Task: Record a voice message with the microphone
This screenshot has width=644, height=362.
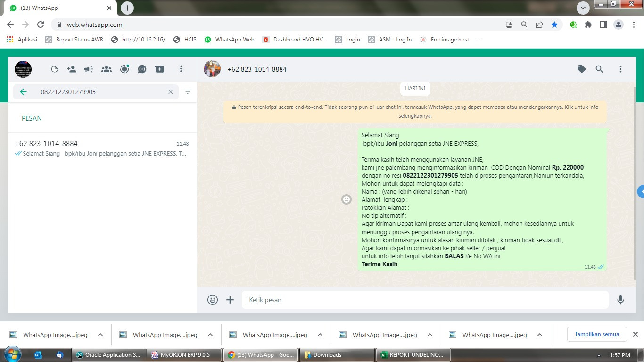Action: tap(620, 300)
